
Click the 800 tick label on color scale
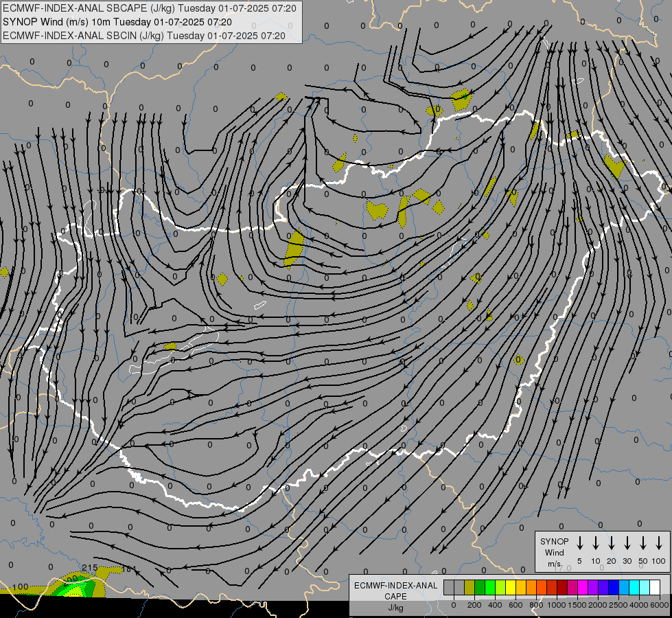(536, 605)
